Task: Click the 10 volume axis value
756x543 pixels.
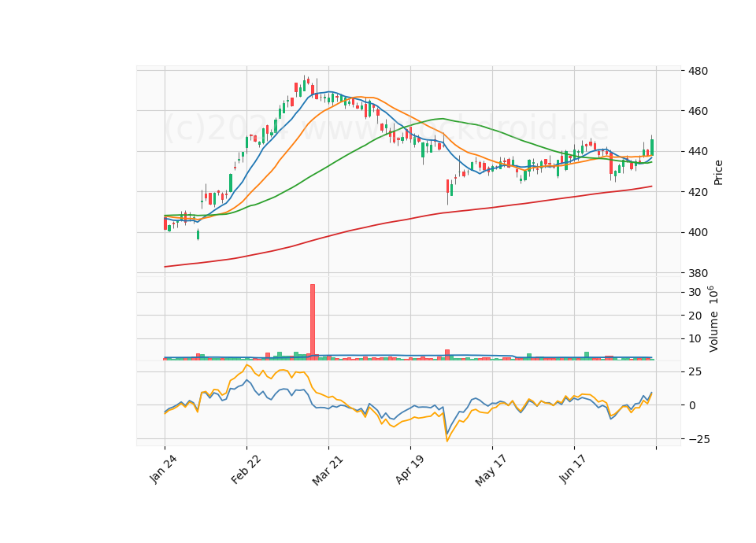Action: tap(695, 339)
